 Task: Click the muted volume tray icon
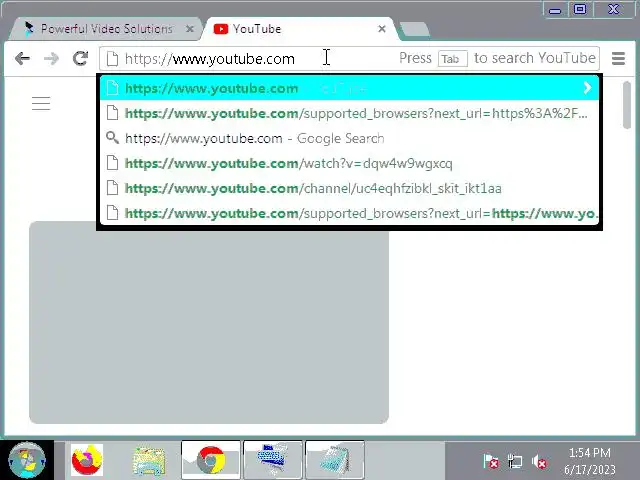(539, 462)
